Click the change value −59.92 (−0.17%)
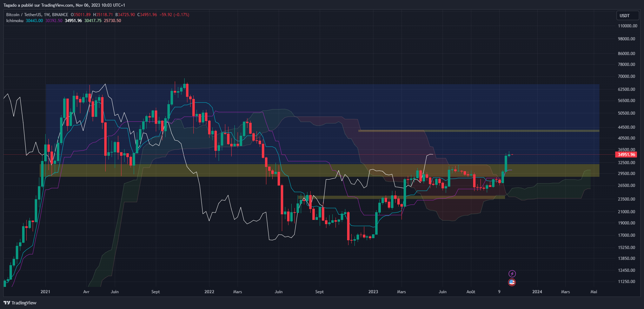The image size is (644, 309). point(174,15)
